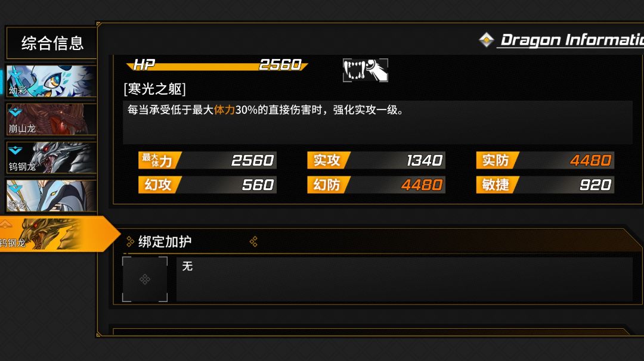Viewport: 644px width, 361px height.
Task: Click blue chevron badge on grey 钨钢龙 portrait
Action: tap(15, 150)
